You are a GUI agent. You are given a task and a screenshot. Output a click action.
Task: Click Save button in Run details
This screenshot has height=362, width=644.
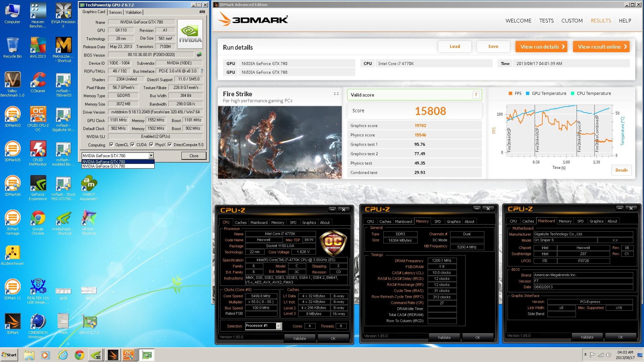[493, 47]
